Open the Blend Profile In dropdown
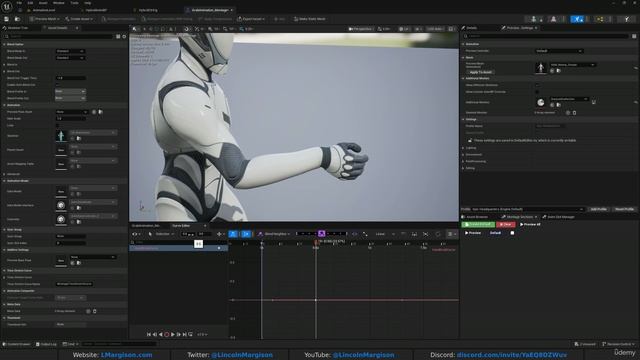 click(x=70, y=91)
